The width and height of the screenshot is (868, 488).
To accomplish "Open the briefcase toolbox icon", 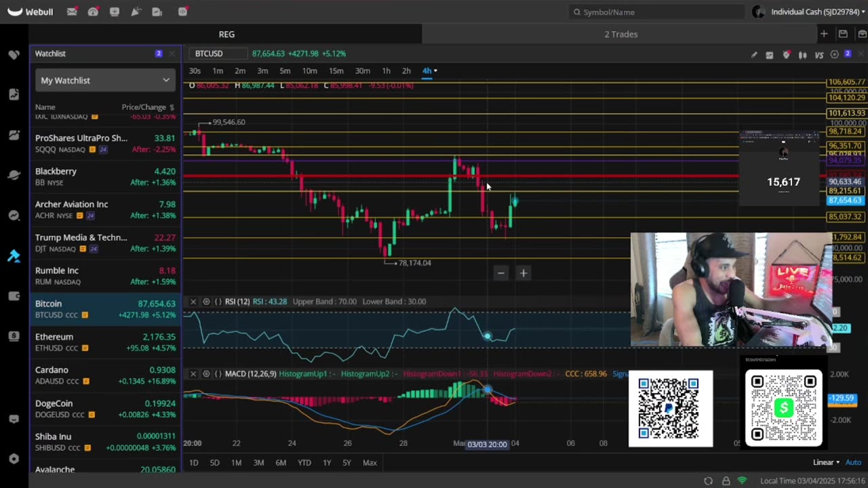I will point(862,34).
